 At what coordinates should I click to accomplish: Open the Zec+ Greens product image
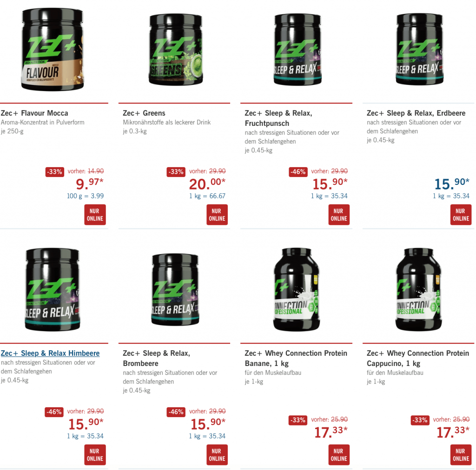coord(175,49)
